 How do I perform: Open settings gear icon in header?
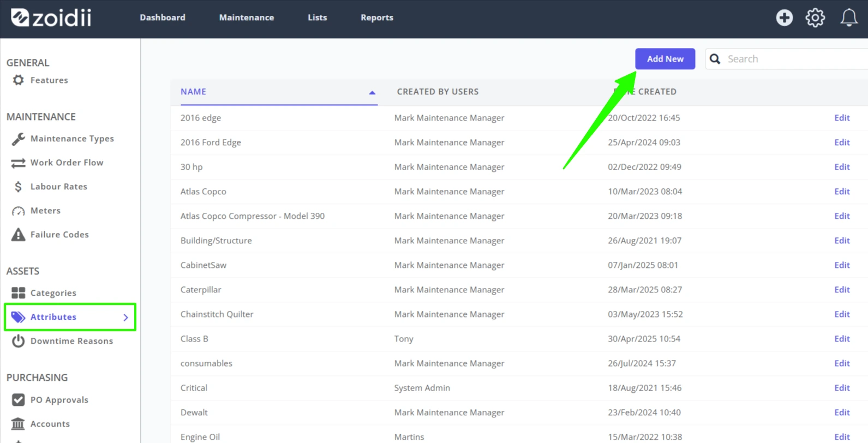tap(815, 17)
